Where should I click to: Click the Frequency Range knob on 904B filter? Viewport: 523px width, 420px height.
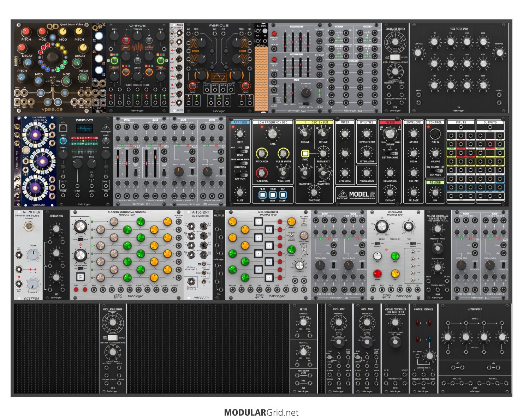(x=395, y=342)
